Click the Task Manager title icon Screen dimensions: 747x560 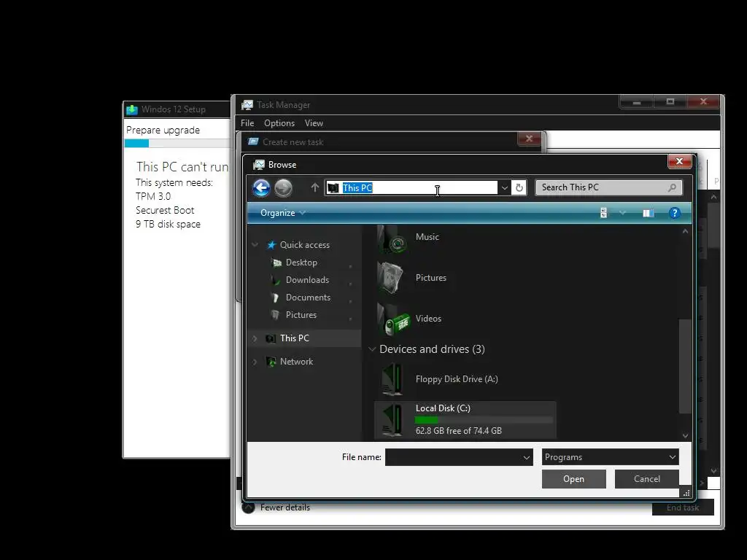click(x=247, y=105)
